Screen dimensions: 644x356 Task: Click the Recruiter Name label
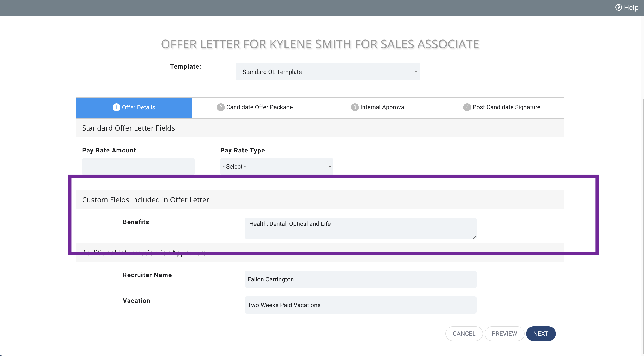pos(147,275)
